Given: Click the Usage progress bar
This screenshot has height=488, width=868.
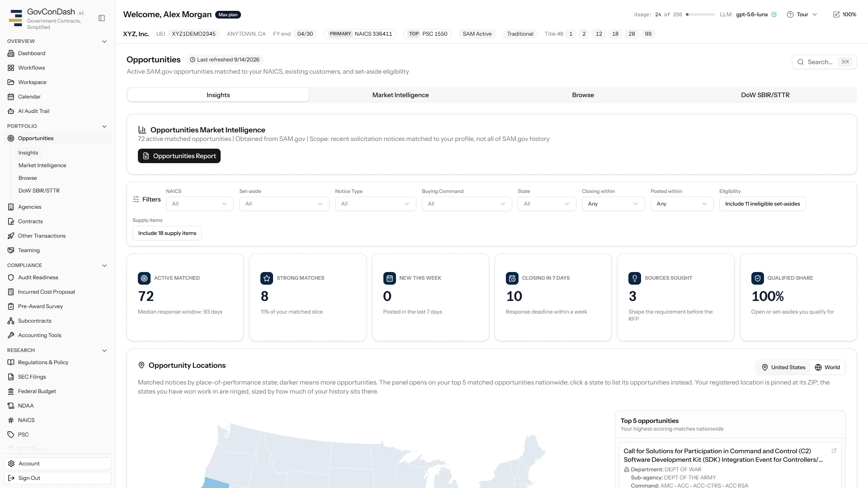Looking at the screenshot, I should coord(700,14).
